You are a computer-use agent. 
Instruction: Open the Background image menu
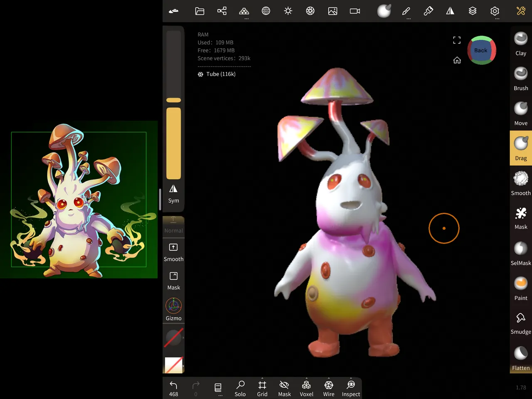point(332,11)
